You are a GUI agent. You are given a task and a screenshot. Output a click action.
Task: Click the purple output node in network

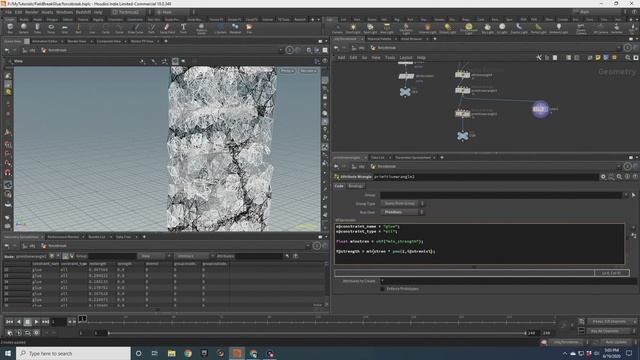(540, 109)
